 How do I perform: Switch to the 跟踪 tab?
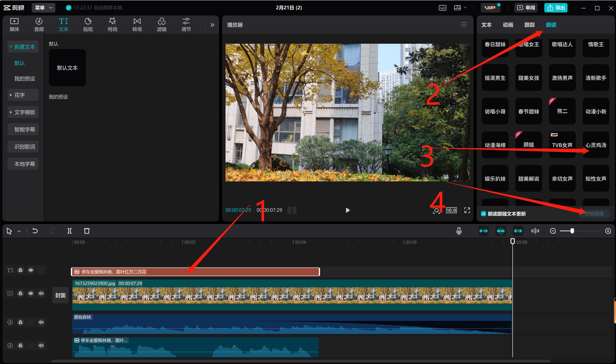pyautogui.click(x=529, y=25)
